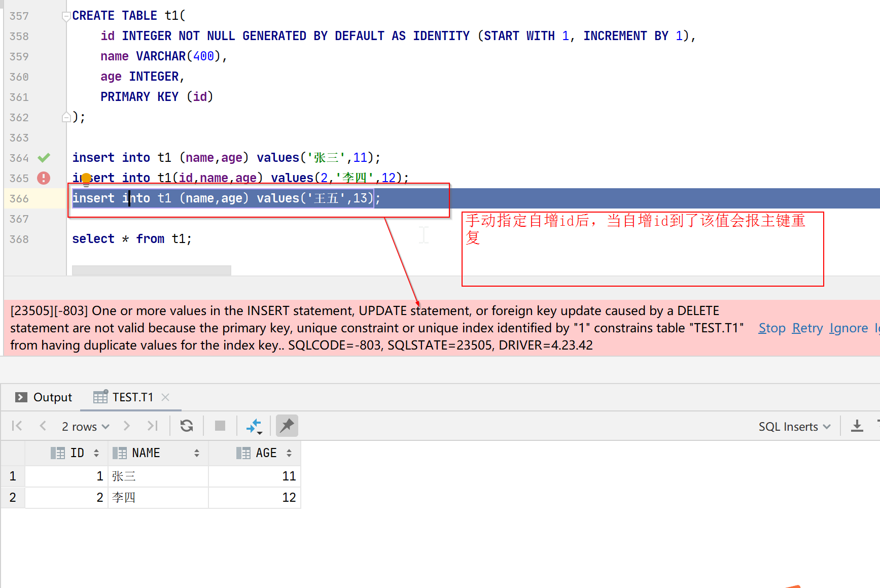Image resolution: width=880 pixels, height=588 pixels.
Task: Reload the query result data
Action: pyautogui.click(x=187, y=426)
